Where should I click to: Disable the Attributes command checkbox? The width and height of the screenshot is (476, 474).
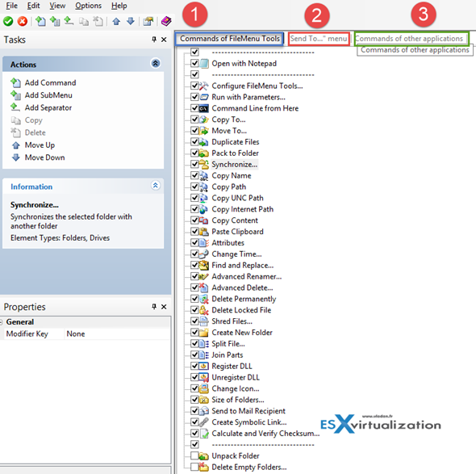[x=194, y=242]
